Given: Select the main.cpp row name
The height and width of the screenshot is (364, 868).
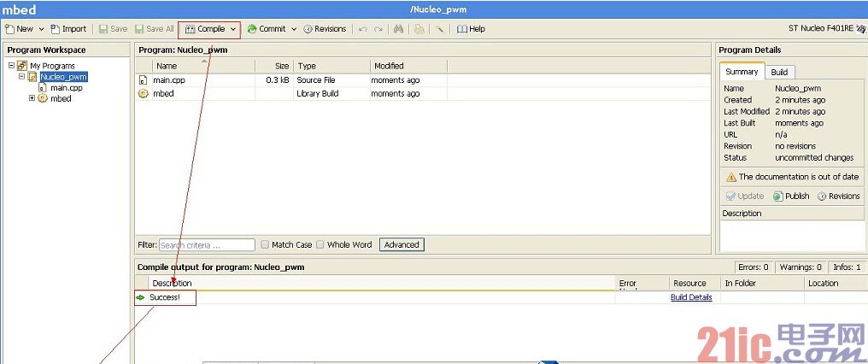Looking at the screenshot, I should (x=169, y=80).
